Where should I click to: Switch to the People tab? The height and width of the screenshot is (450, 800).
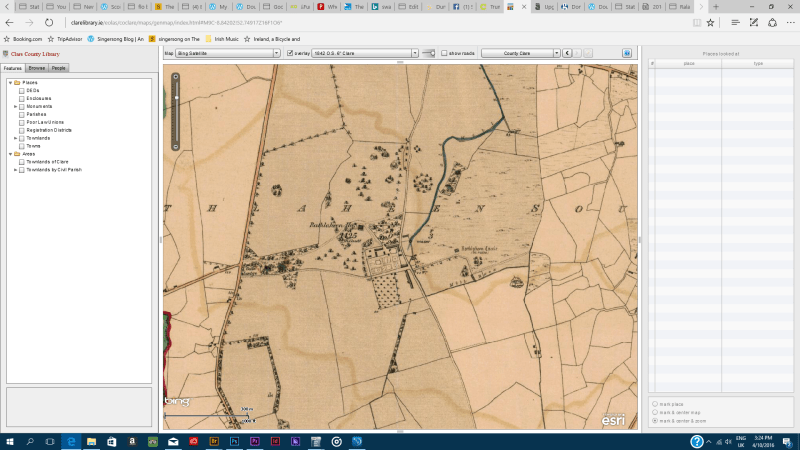click(59, 68)
